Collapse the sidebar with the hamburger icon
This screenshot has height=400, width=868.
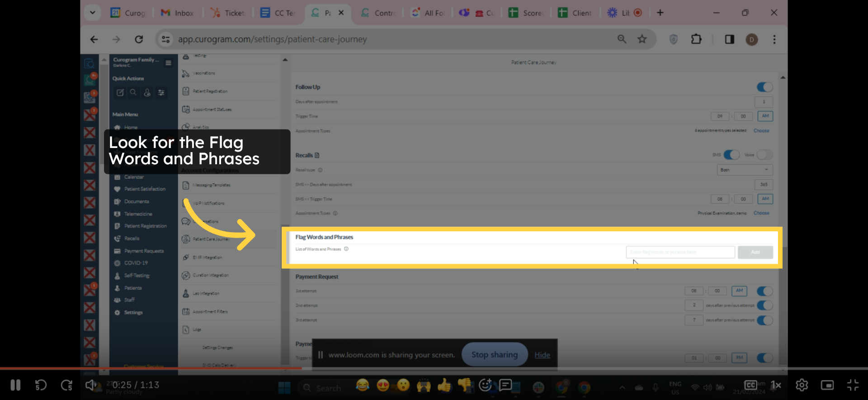coord(168,63)
